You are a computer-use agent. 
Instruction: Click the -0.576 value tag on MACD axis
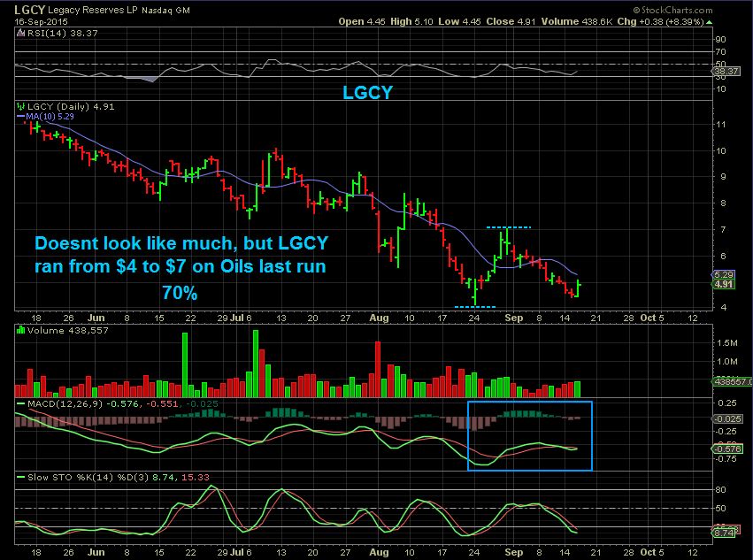point(727,449)
